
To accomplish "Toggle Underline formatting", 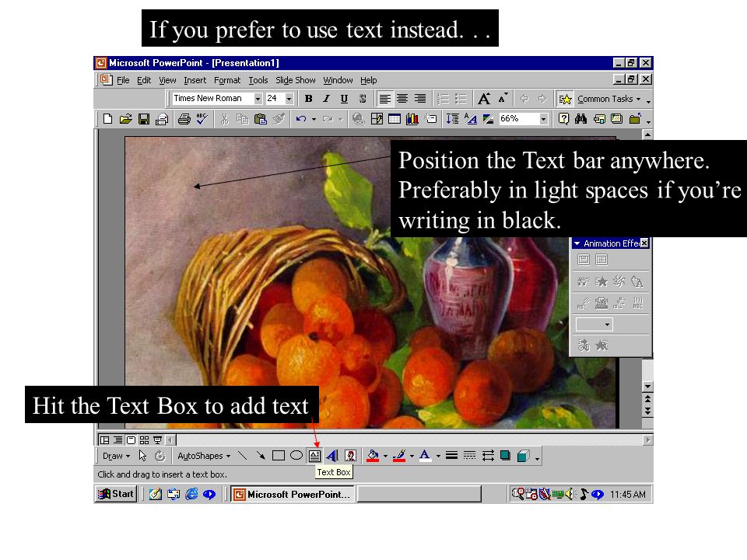I will [x=344, y=99].
